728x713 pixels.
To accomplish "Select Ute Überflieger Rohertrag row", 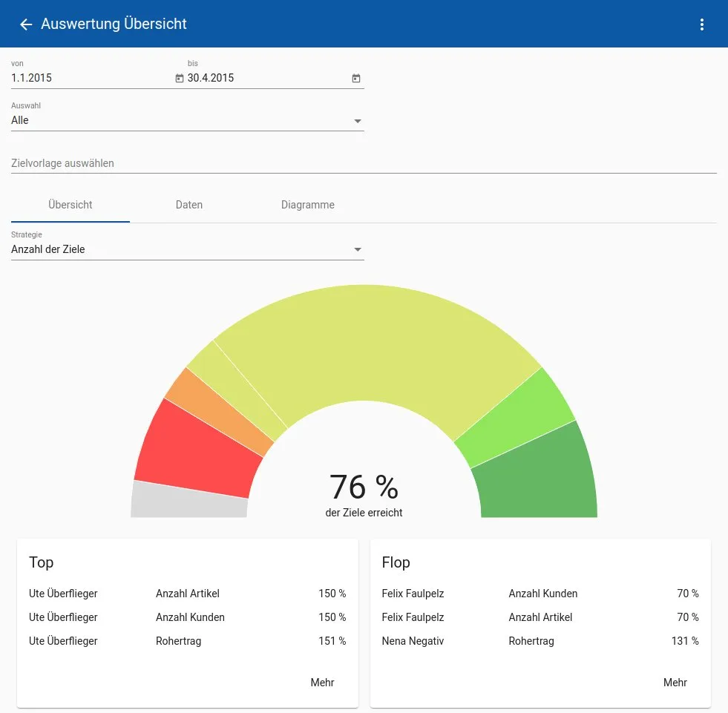I will (187, 641).
